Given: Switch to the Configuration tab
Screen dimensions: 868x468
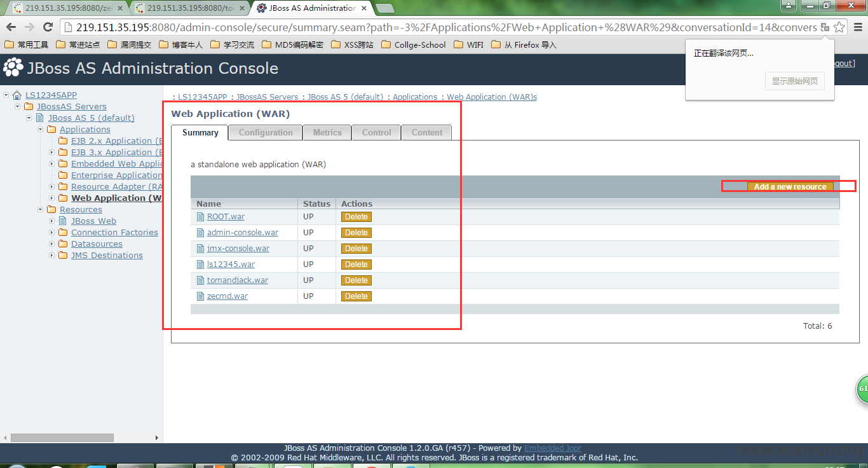Looking at the screenshot, I should pos(266,133).
